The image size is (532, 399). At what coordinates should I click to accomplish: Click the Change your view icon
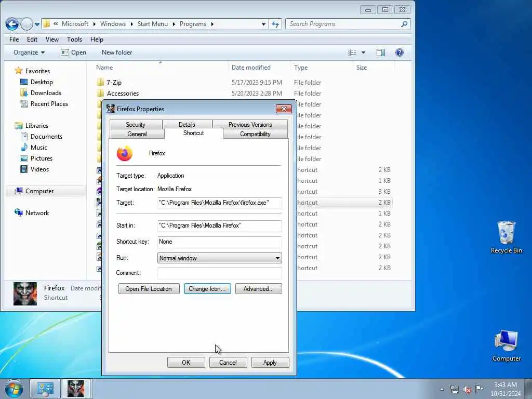coord(352,52)
